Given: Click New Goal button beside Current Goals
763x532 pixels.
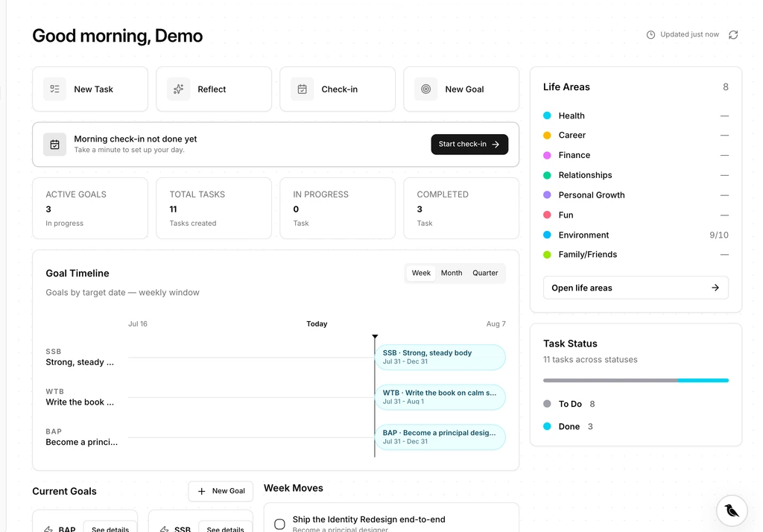Looking at the screenshot, I should pyautogui.click(x=221, y=491).
